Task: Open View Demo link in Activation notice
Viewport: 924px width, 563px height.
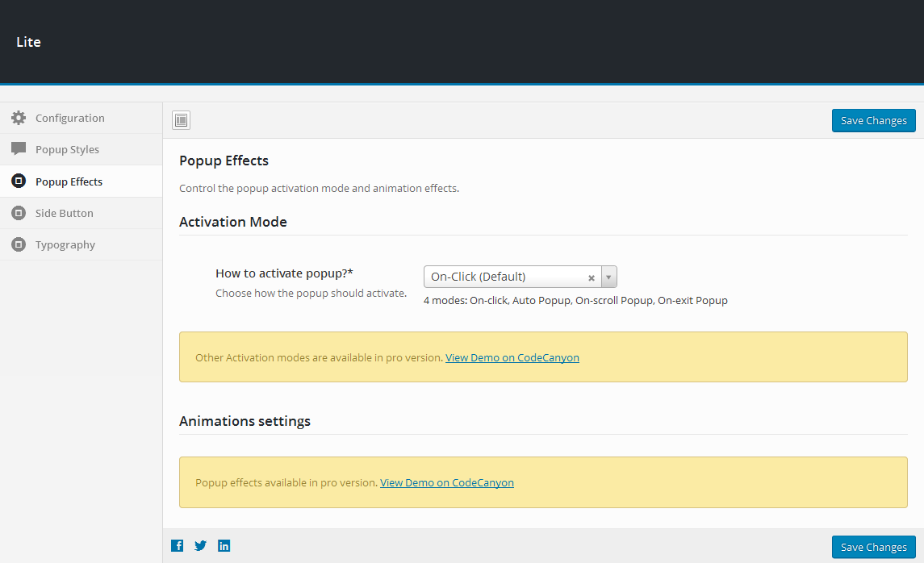Action: [x=512, y=357]
